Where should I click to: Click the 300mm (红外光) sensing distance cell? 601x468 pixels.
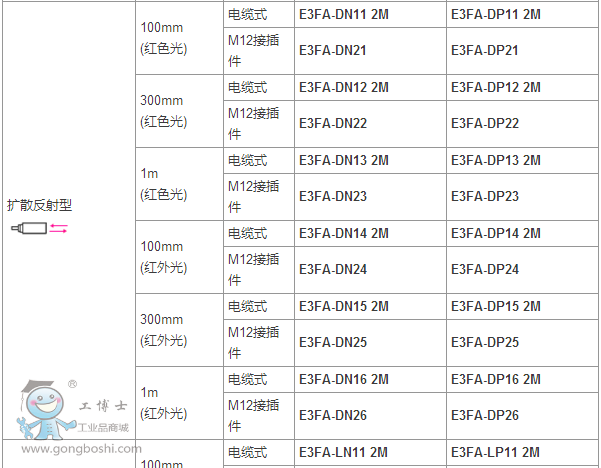[164, 330]
